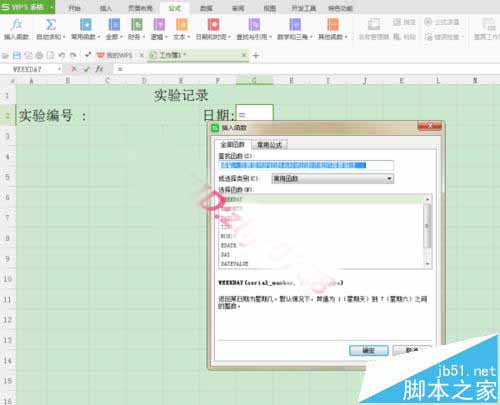Click the function list scrollbar down arrow
The width and height of the screenshot is (500, 405).
click(x=427, y=264)
